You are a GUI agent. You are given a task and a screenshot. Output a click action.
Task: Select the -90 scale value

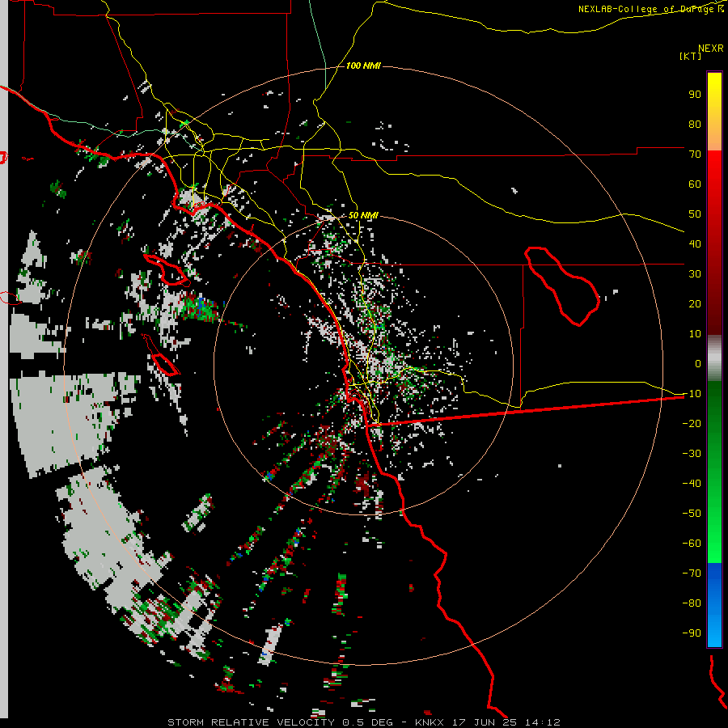click(692, 633)
